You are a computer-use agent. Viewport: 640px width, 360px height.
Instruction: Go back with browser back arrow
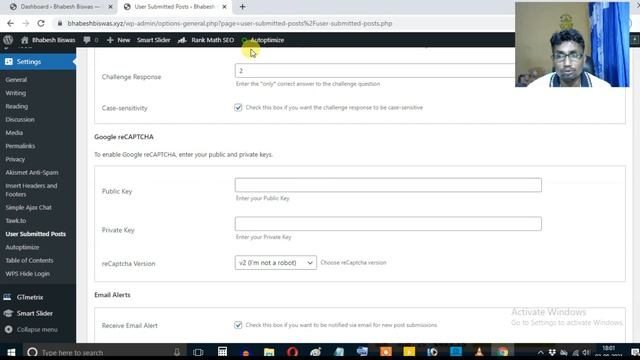pos(11,23)
